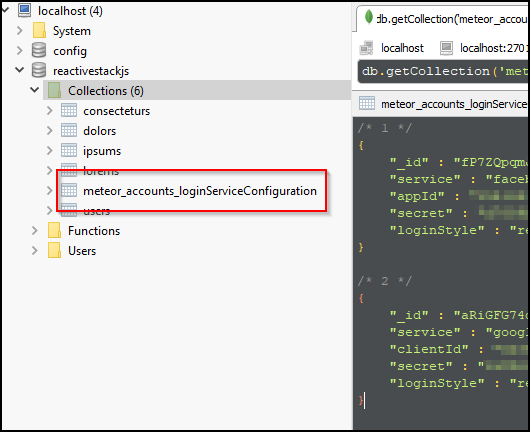Expand the Users folder
Viewport: 530px width, 432px height.
(34, 250)
